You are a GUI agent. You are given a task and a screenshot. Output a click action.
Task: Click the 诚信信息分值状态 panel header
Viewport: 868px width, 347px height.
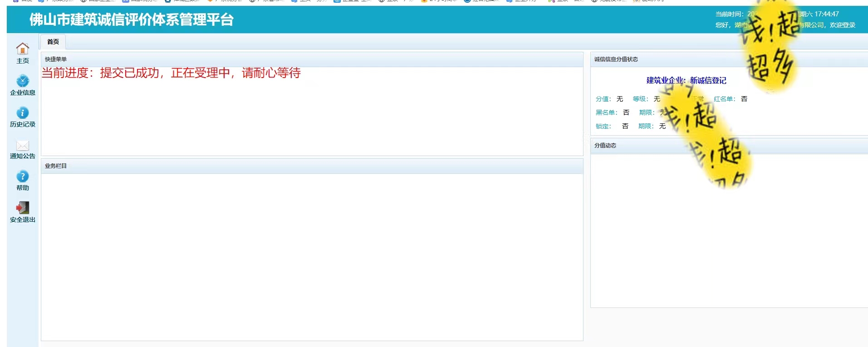(729, 59)
